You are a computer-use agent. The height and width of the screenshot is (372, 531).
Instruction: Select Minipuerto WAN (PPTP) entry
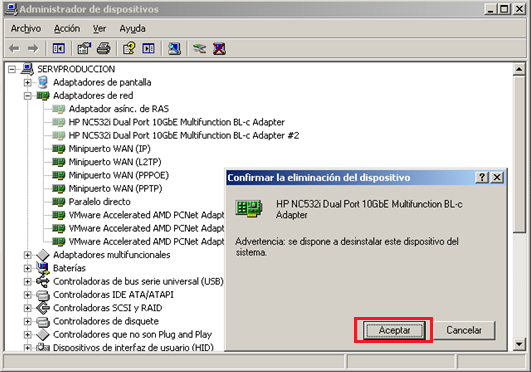coord(115,188)
